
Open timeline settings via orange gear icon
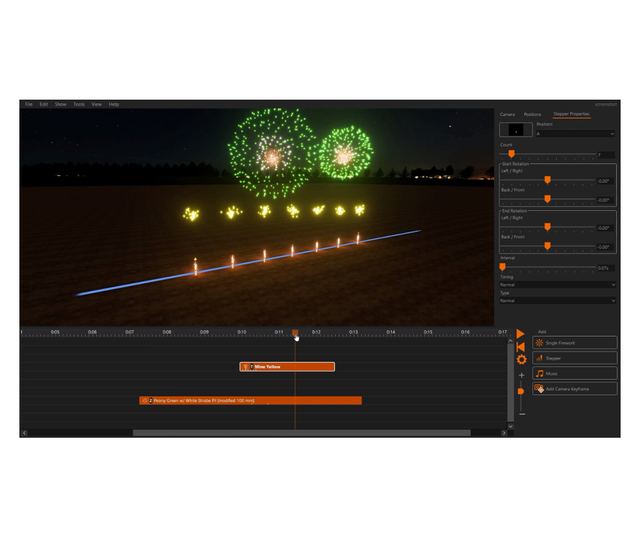(x=521, y=360)
